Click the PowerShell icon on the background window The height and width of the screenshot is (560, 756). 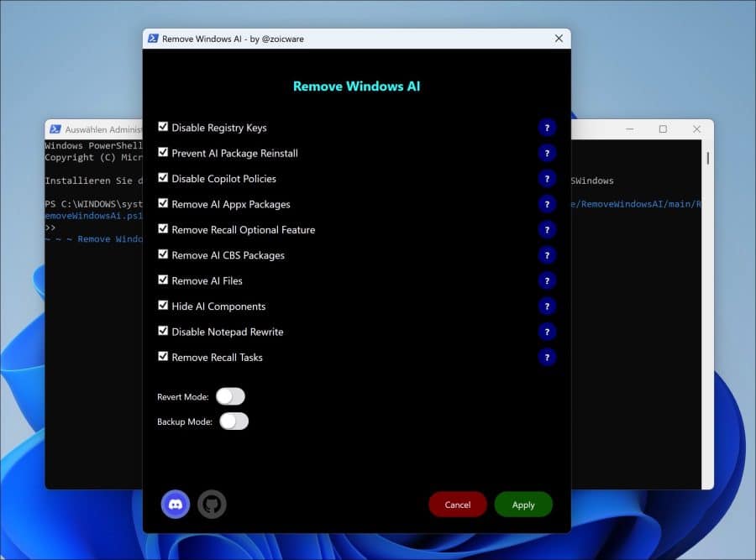pos(56,128)
